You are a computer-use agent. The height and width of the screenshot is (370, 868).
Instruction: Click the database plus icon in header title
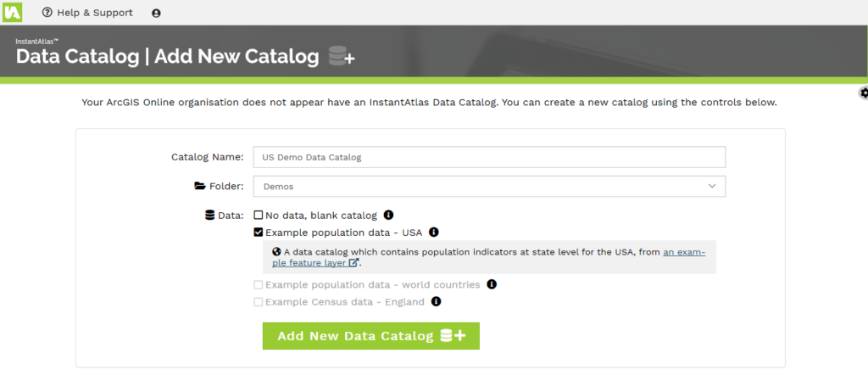point(341,57)
